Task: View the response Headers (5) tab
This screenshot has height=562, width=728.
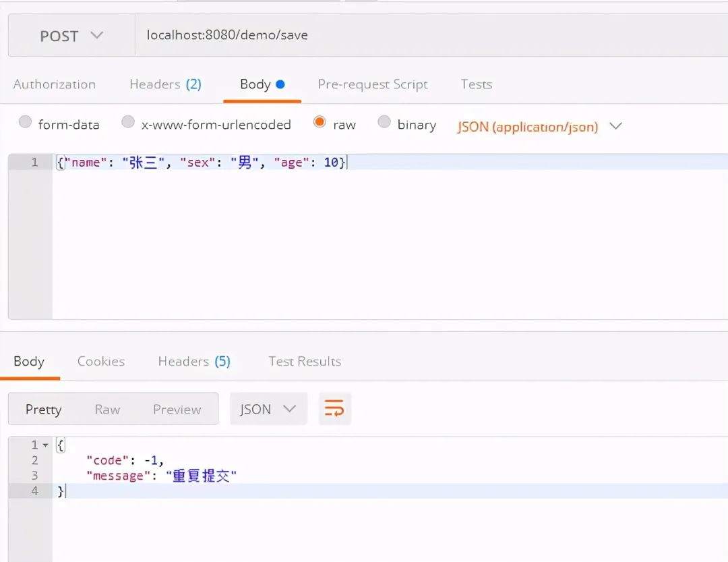Action: pos(194,361)
